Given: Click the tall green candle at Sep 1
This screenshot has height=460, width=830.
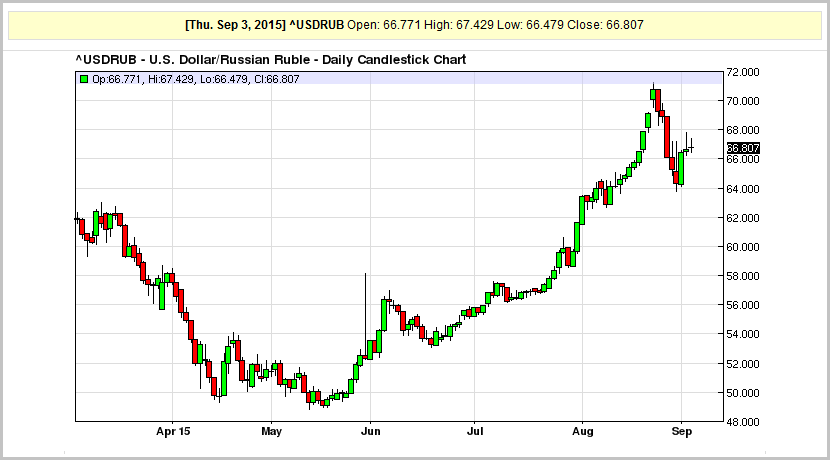Looking at the screenshot, I should coord(681,168).
